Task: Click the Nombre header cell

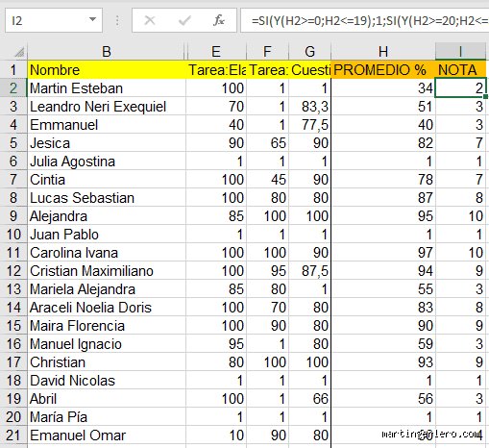Action: [107, 70]
